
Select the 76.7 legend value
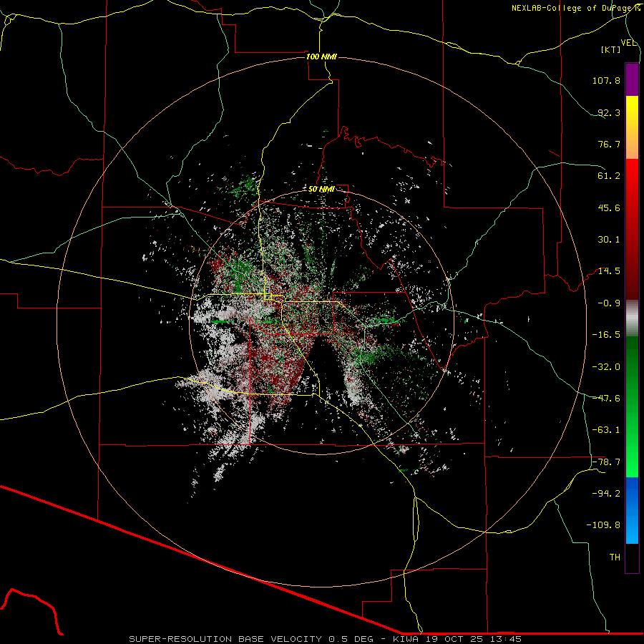609,144
